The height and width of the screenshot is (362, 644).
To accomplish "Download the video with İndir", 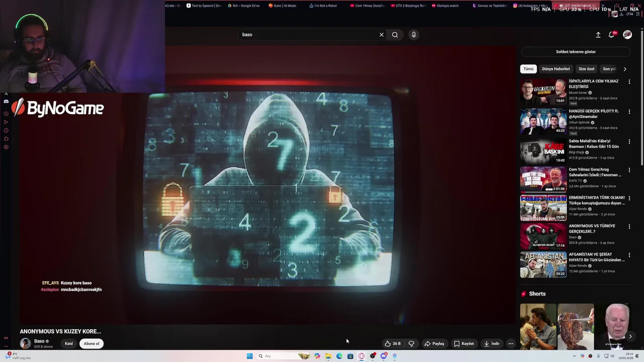I will coord(492,344).
